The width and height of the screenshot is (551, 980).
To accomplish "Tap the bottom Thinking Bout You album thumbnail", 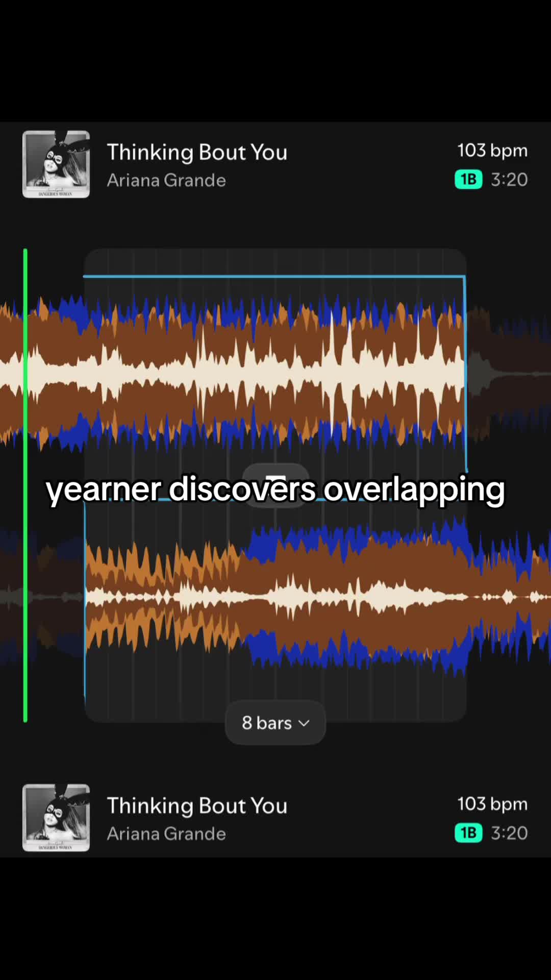I will tap(56, 818).
